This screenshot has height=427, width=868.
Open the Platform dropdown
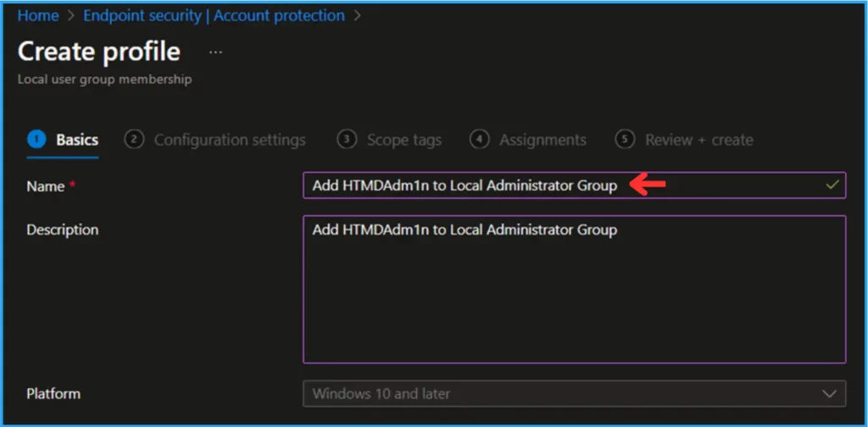coord(574,394)
